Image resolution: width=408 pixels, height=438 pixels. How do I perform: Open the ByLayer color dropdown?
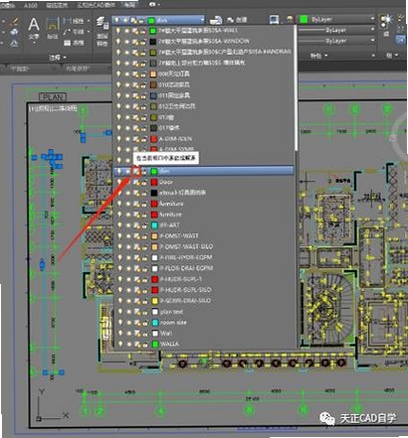(x=337, y=19)
